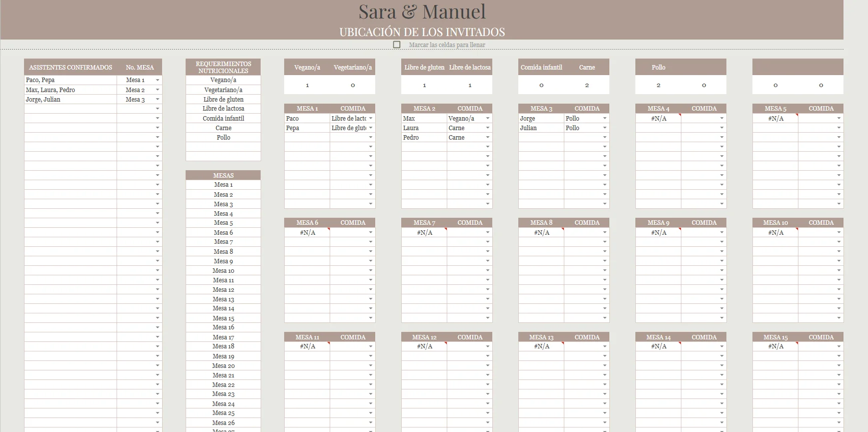Select the name 'Julian' in Mesa 3
The image size is (868, 432).
(541, 128)
